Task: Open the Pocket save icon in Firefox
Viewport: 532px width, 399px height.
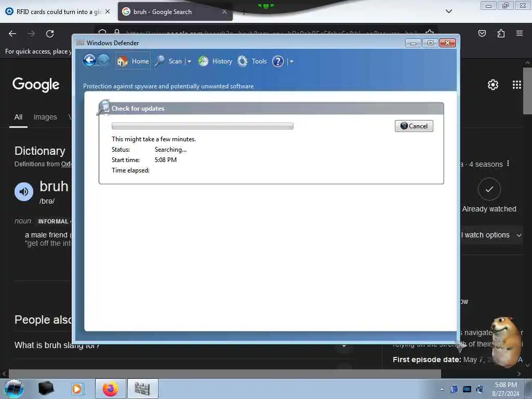Action: click(x=482, y=33)
